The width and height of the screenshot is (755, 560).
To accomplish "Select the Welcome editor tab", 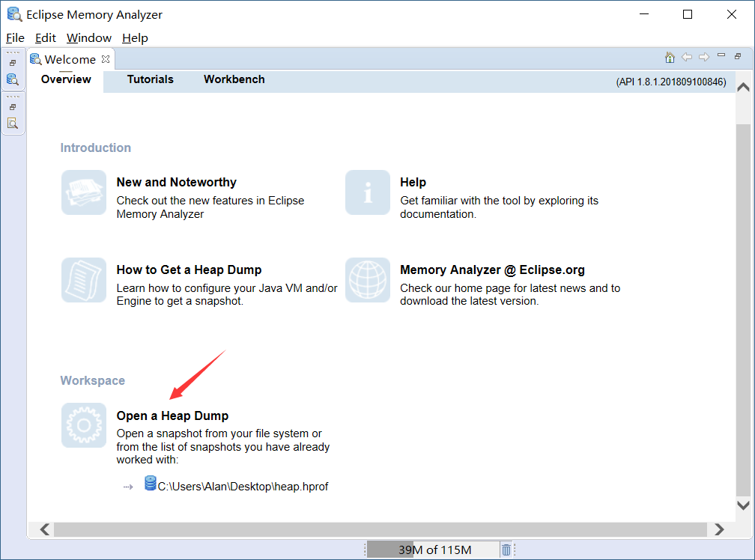I will pyautogui.click(x=70, y=59).
